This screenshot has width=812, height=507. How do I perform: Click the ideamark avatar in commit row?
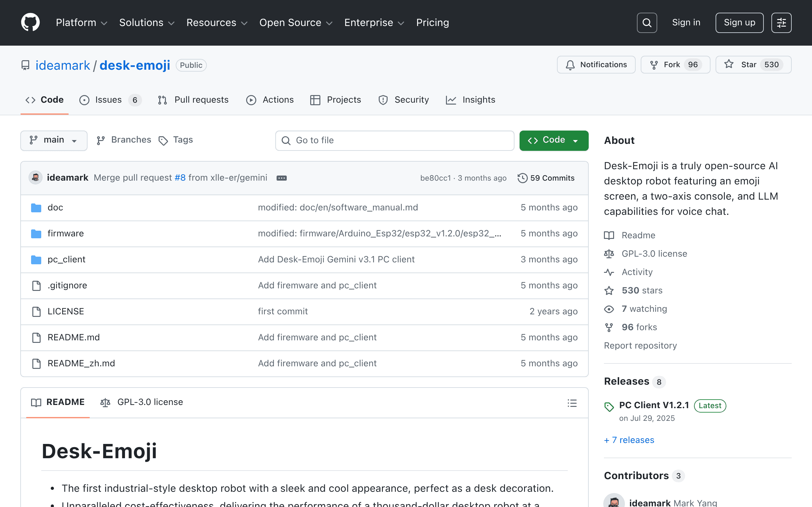pyautogui.click(x=36, y=178)
